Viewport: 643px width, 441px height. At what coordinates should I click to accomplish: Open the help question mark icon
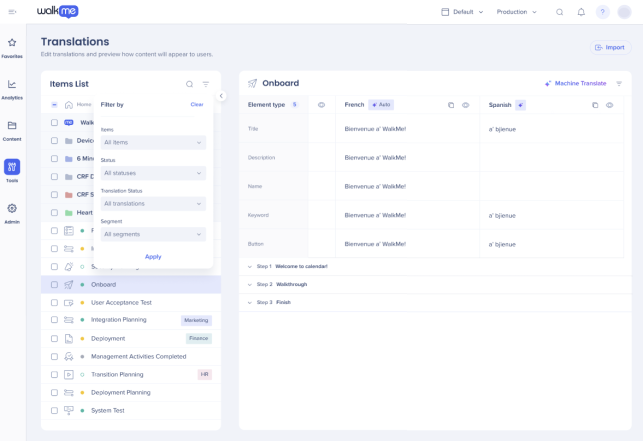tap(602, 12)
